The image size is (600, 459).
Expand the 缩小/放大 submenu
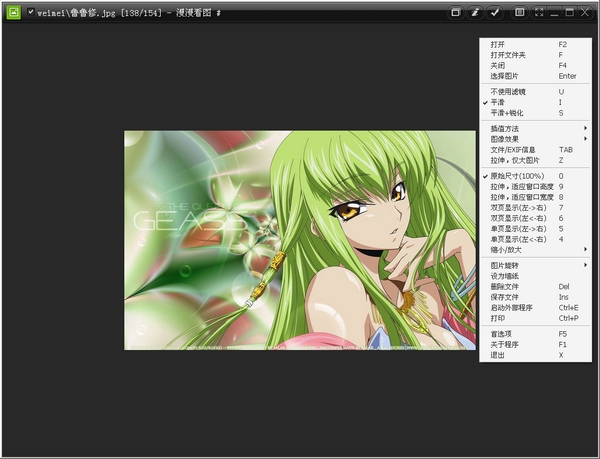tap(535, 250)
